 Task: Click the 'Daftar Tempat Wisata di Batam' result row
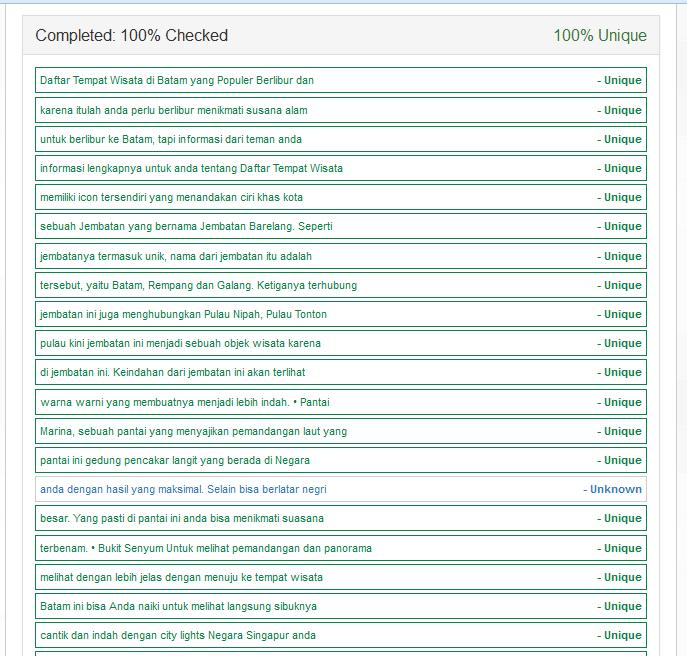pyautogui.click(x=177, y=80)
